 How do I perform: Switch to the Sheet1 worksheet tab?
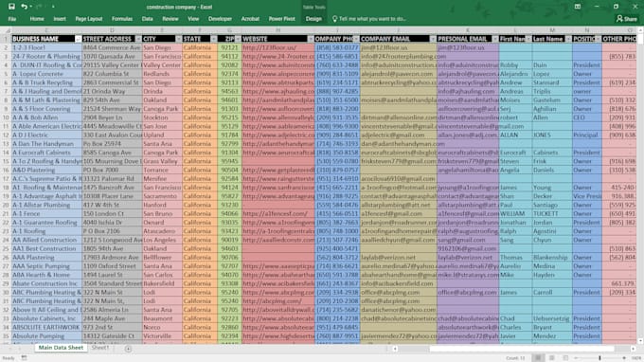(x=100, y=348)
